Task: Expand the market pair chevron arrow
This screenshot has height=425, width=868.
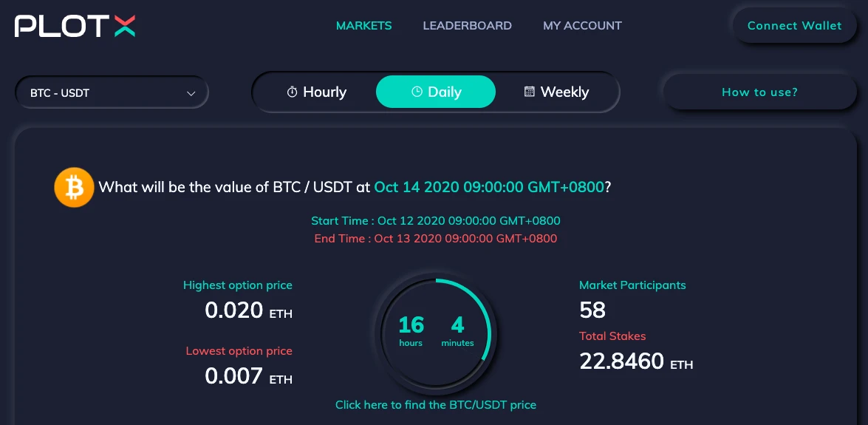Action: [191, 94]
